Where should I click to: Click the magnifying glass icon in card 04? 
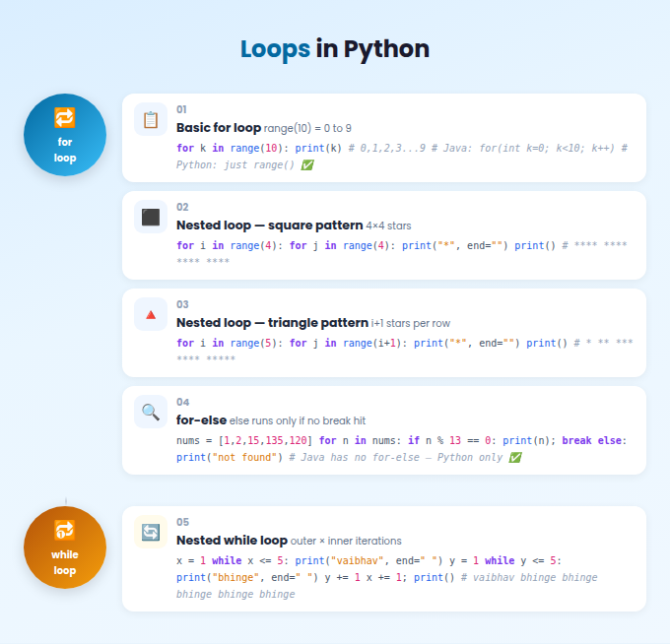pos(151,413)
